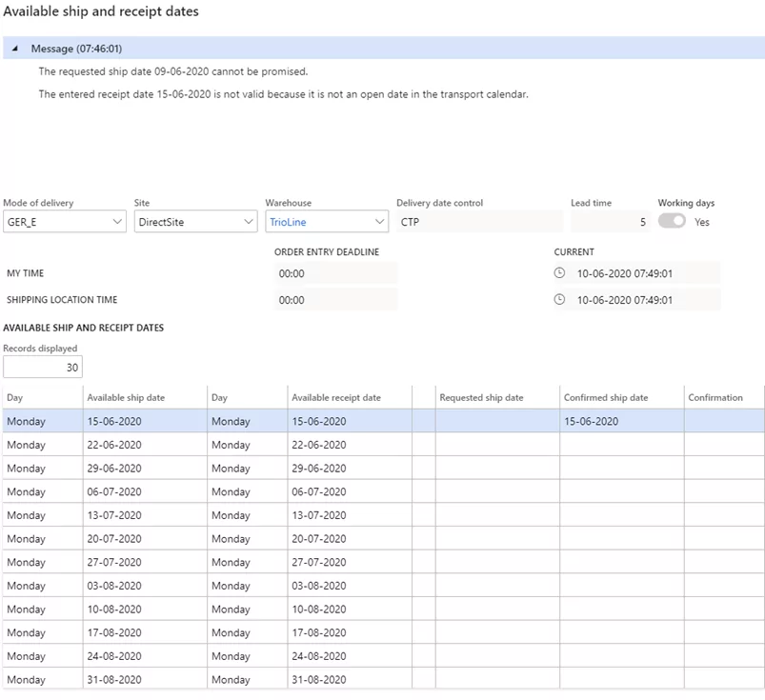The image size is (765, 700).
Task: Click the Message (07:46:01) header text
Action: [76, 49]
